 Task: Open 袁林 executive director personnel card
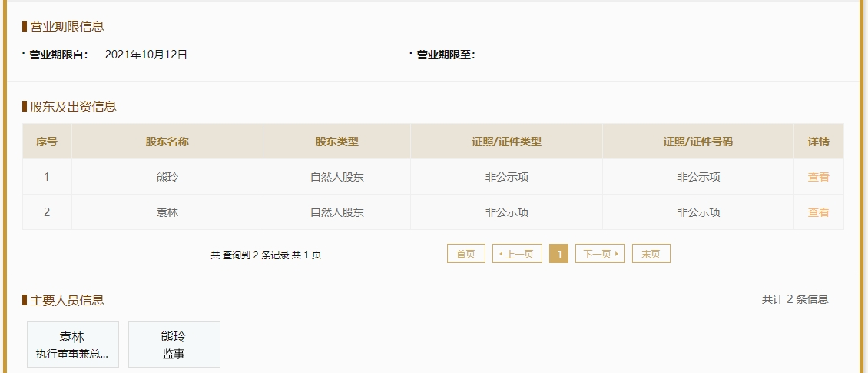point(72,345)
